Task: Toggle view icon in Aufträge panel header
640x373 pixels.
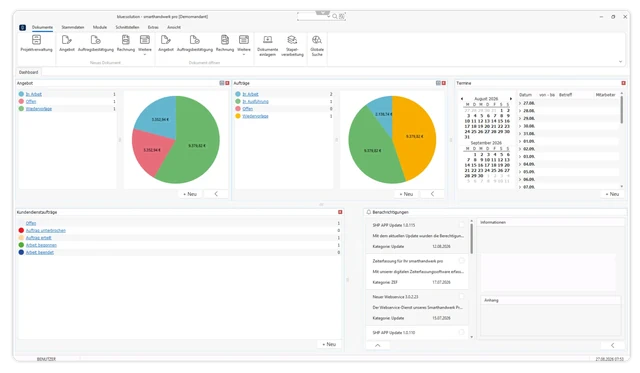Action: 438,83
